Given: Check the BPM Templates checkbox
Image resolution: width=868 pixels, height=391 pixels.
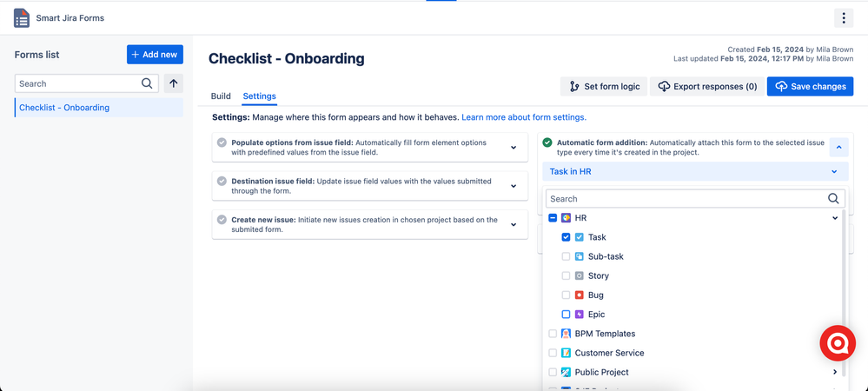Looking at the screenshot, I should pyautogui.click(x=553, y=334).
